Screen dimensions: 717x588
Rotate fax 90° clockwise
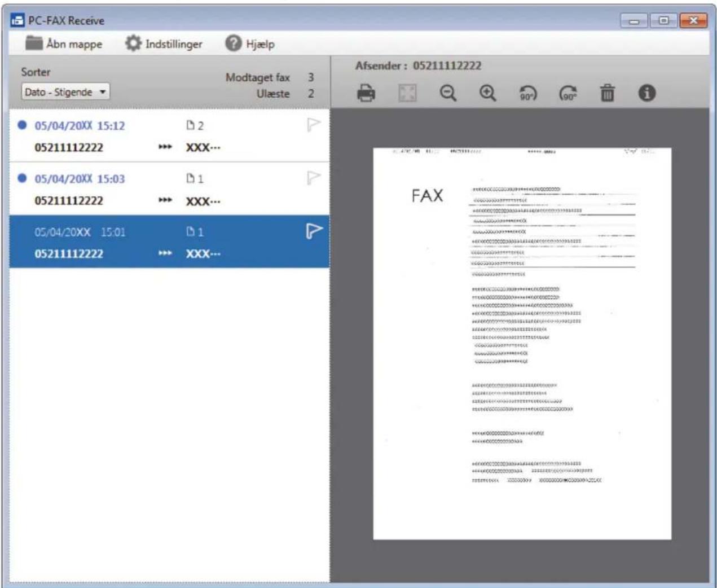tap(568, 93)
